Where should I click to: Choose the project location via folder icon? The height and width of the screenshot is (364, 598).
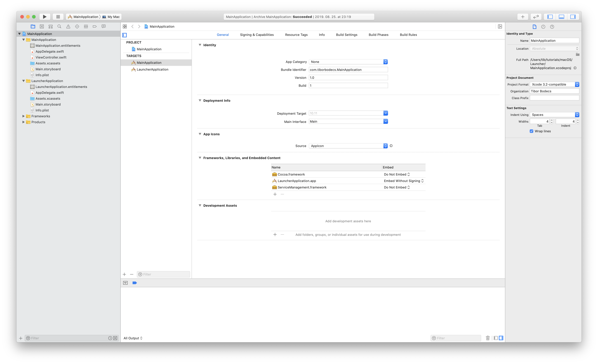pos(577,54)
